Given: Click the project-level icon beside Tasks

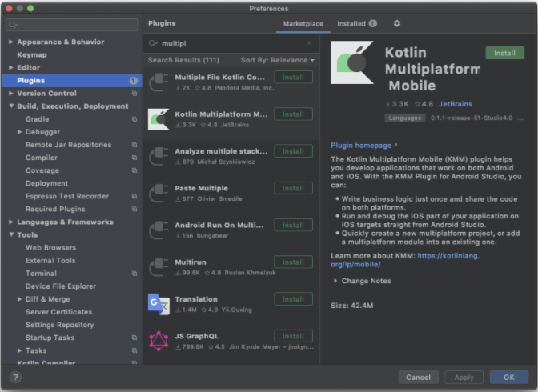Looking at the screenshot, I should coord(134,350).
